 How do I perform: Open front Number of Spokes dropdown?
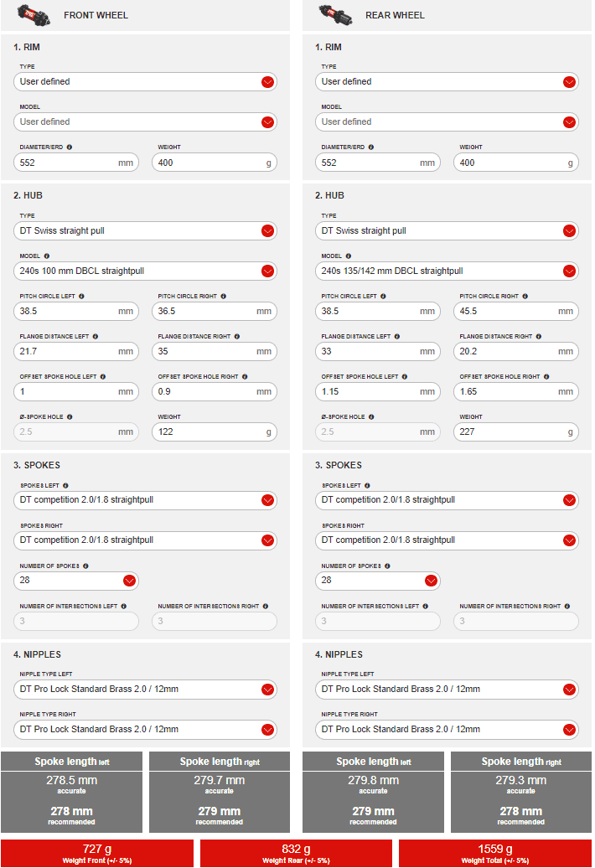coord(129,581)
